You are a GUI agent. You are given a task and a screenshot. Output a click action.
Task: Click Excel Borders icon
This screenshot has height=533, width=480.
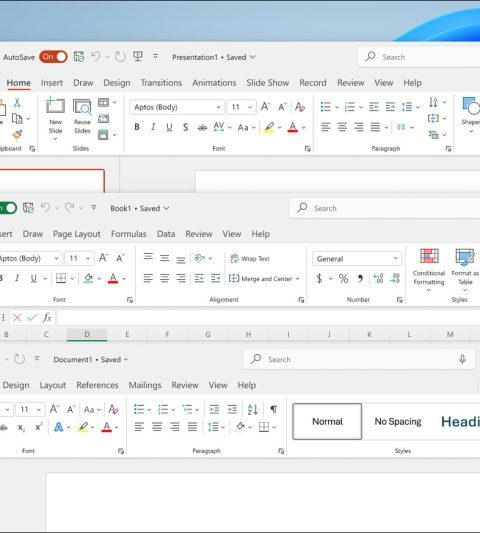tap(61, 278)
